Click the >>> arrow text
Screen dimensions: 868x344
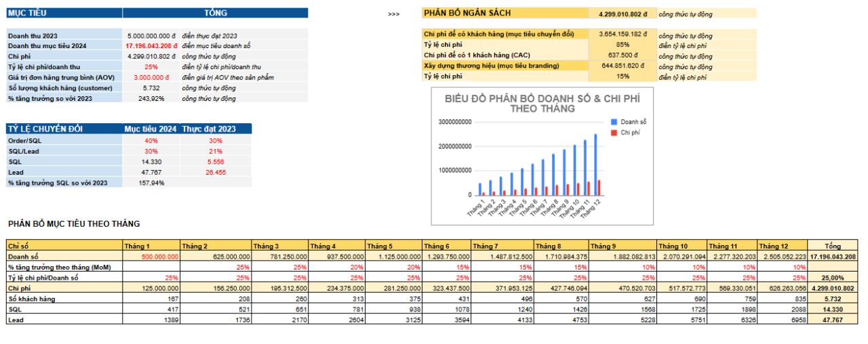(x=393, y=14)
